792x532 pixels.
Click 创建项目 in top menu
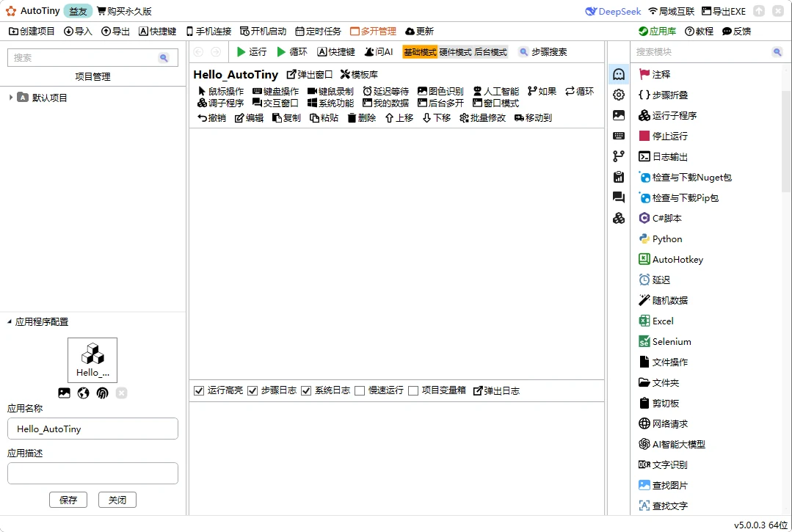(32, 32)
